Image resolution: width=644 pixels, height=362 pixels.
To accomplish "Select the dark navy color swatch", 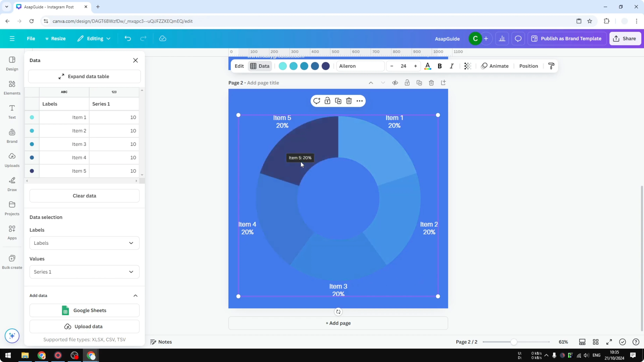I will pos(326,66).
